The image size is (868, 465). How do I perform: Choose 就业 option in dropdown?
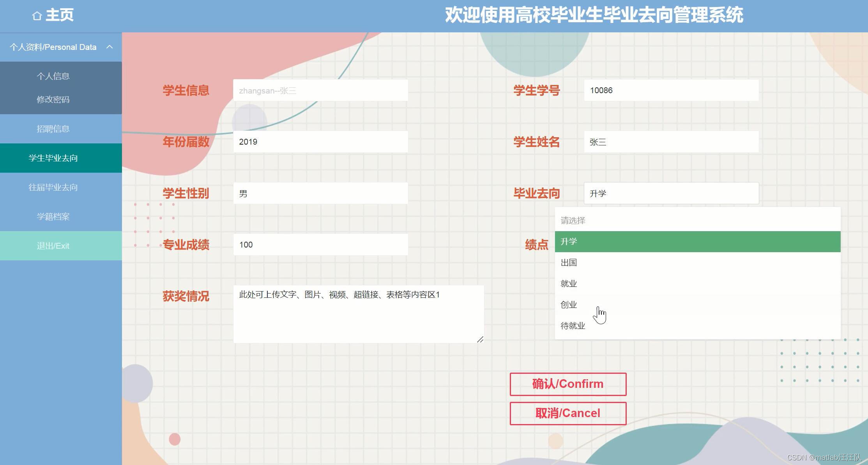(569, 284)
